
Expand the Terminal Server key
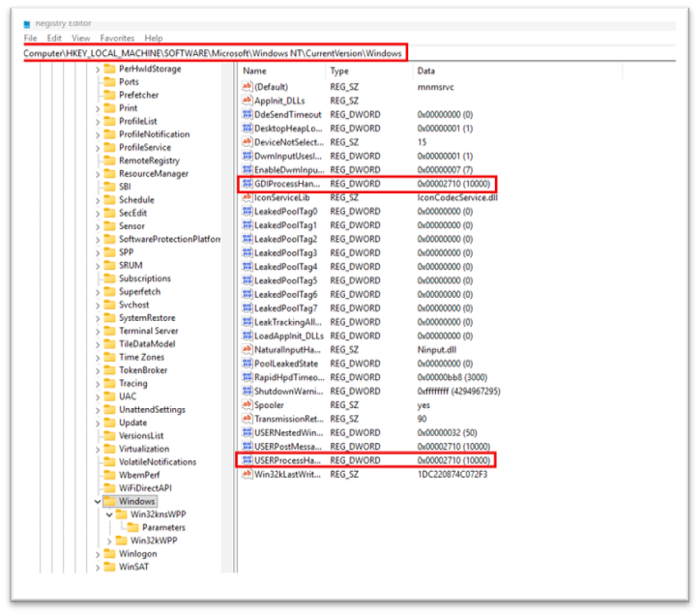click(x=98, y=332)
